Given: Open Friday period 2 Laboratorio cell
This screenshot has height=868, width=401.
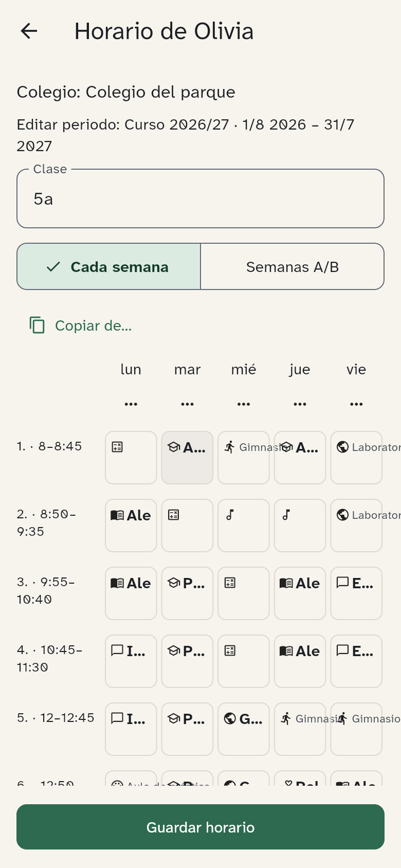Looking at the screenshot, I should [x=356, y=526].
